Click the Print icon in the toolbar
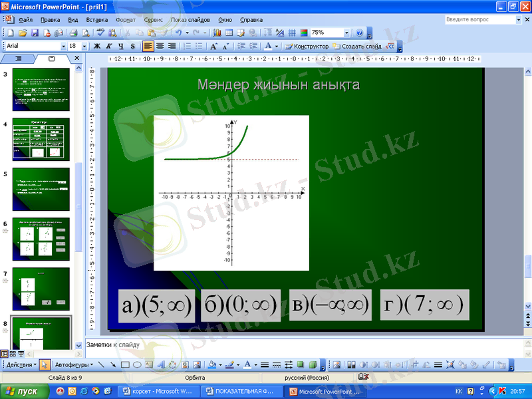The height and width of the screenshot is (399, 532). (x=73, y=33)
